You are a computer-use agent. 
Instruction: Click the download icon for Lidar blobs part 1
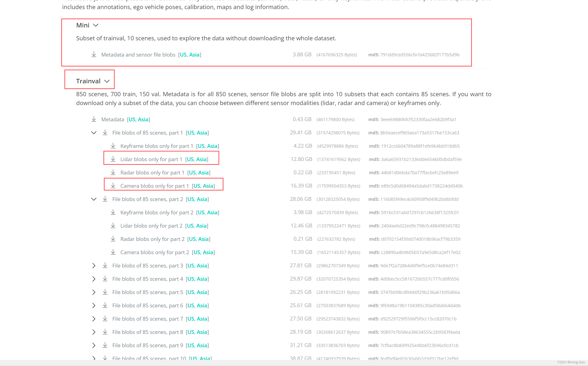(x=113, y=159)
